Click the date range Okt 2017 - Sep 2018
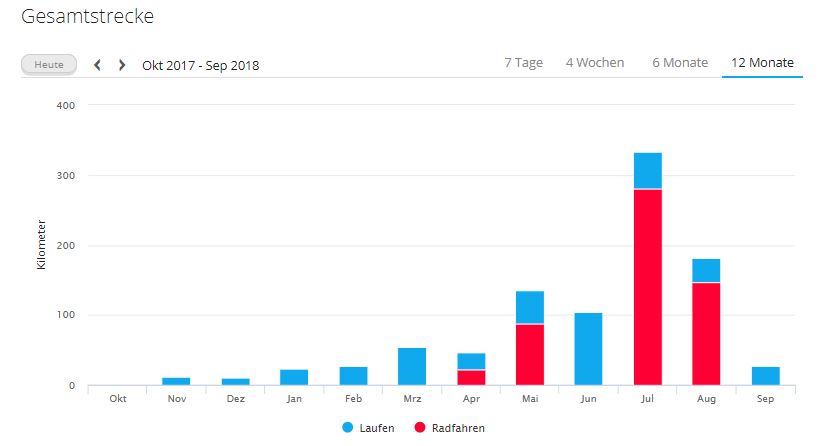This screenshot has width=822, height=446. click(200, 66)
